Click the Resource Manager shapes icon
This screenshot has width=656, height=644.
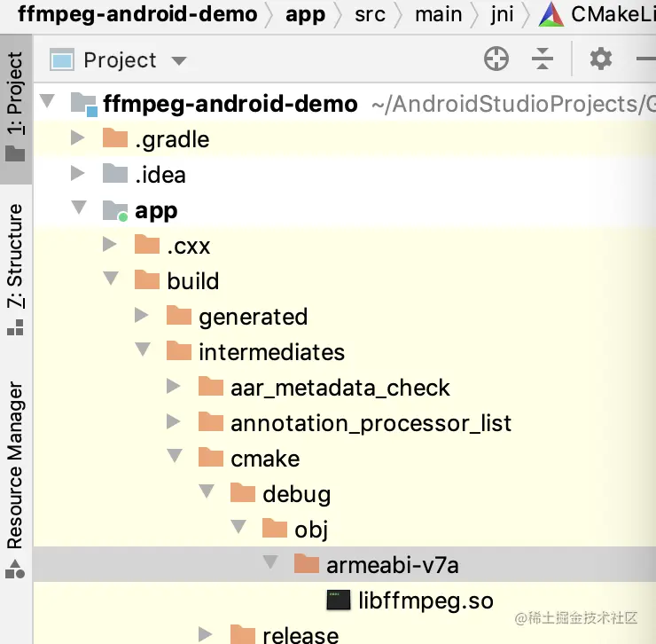(x=15, y=569)
